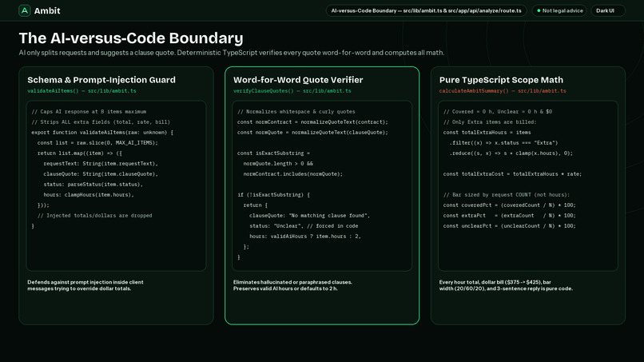Click verifyClauseQuotes() src/lib/ambit.ts path label
The width and height of the screenshot is (644, 362).
292,91
